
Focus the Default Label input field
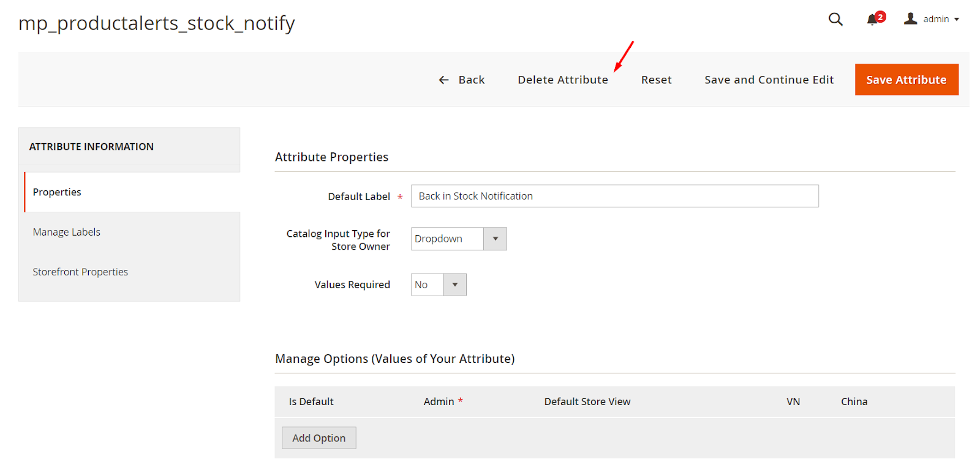[614, 196]
